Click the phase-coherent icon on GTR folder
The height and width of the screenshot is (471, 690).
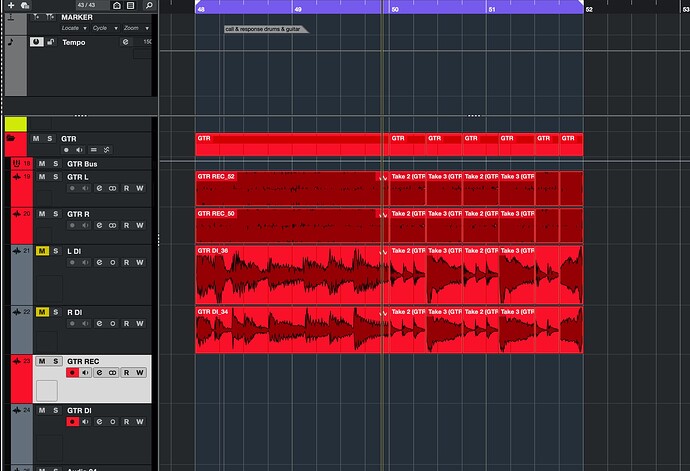(106, 150)
